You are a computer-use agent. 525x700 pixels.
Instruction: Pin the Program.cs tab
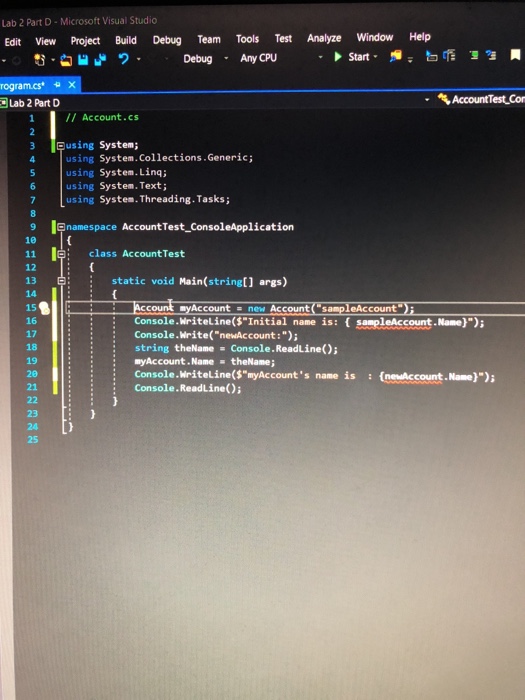pos(57,85)
